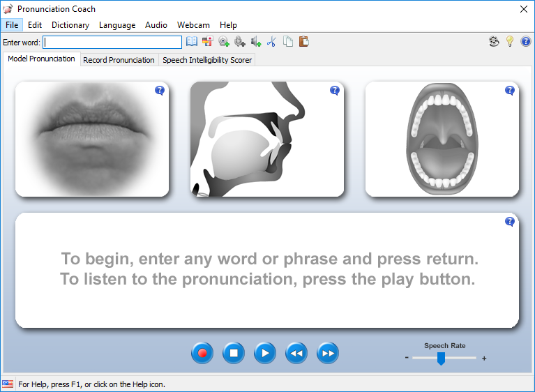Click the Speech Rate slider handle
This screenshot has height=392, width=535.
tap(441, 358)
